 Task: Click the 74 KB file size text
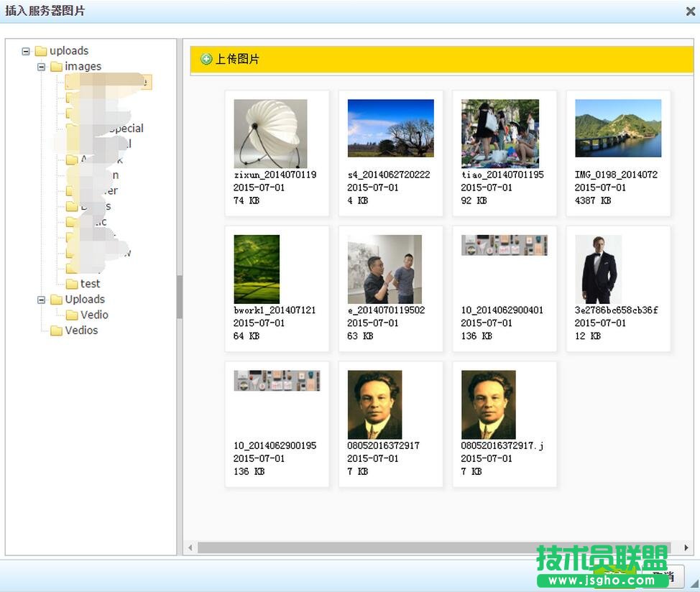pos(247,200)
